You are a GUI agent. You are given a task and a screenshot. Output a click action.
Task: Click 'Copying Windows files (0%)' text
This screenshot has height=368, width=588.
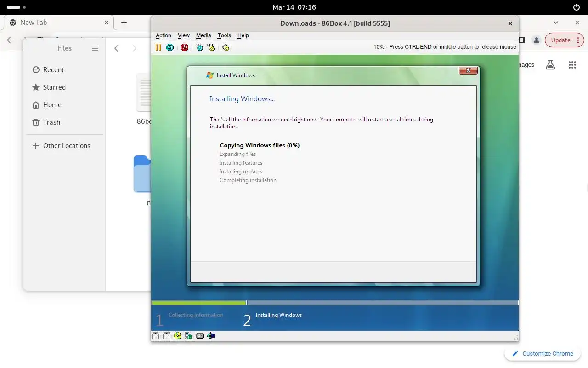[x=260, y=145]
